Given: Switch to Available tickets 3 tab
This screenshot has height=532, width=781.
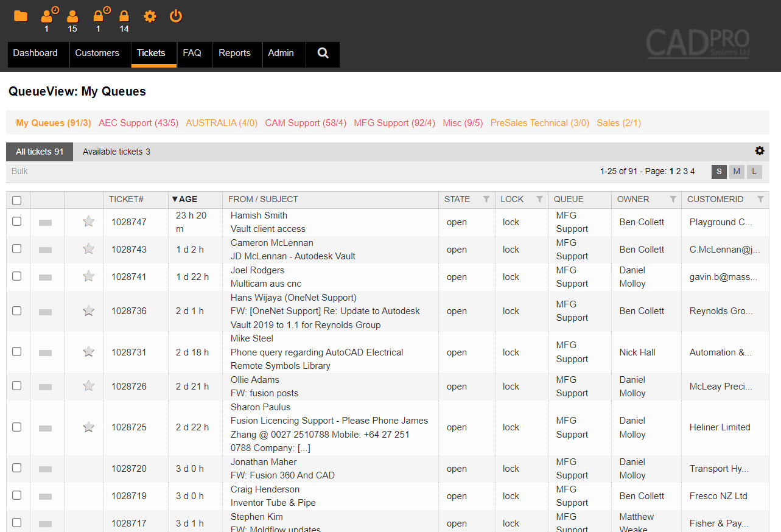Looking at the screenshot, I should 116,152.
